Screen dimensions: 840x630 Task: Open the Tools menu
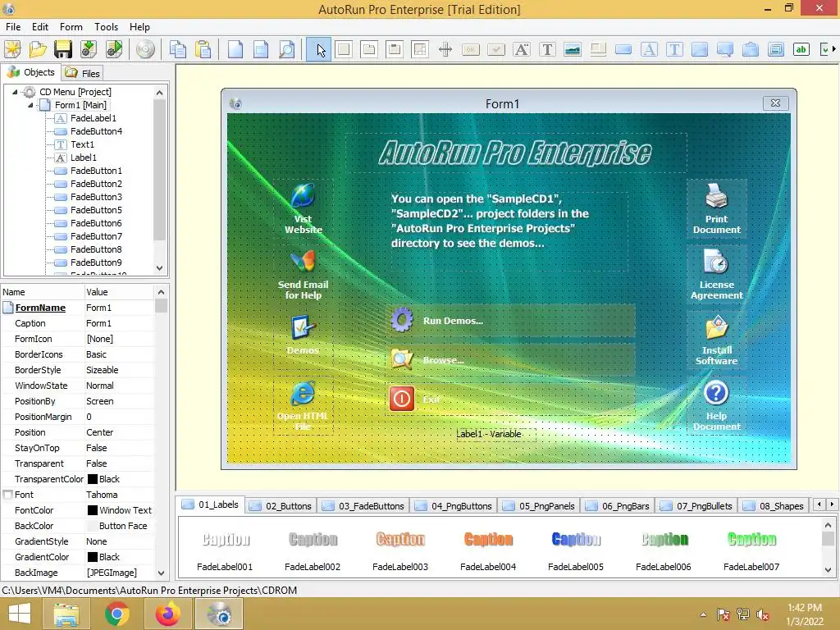point(106,27)
